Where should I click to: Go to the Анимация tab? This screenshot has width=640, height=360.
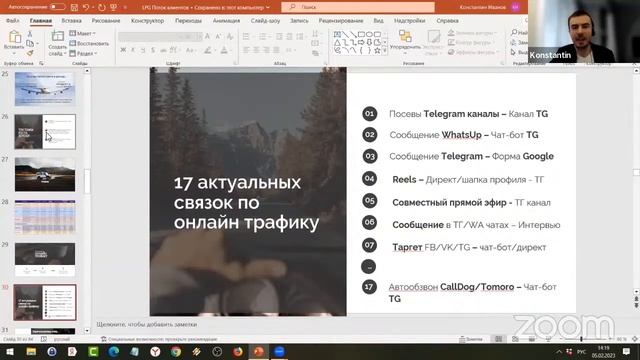point(226,20)
